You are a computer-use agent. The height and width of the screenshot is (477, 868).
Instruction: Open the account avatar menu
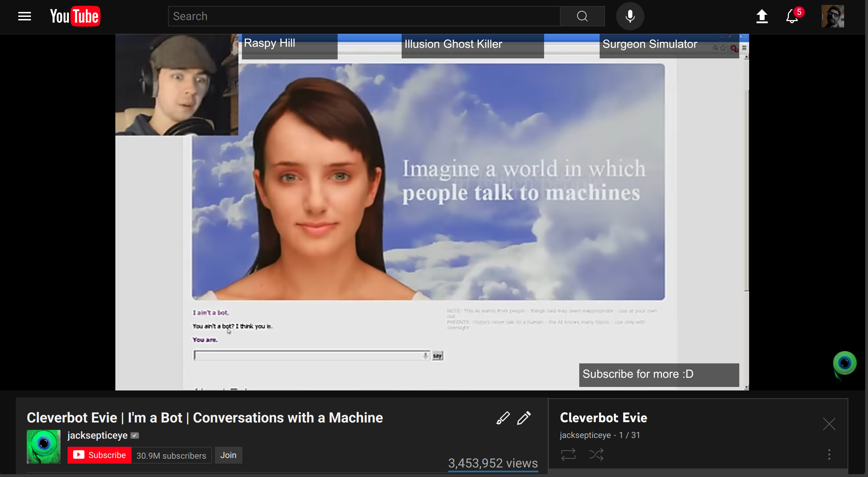pyautogui.click(x=832, y=16)
